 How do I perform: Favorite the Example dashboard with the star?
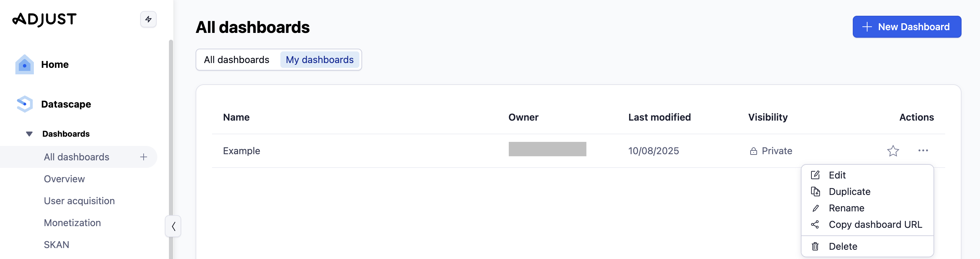coord(893,151)
